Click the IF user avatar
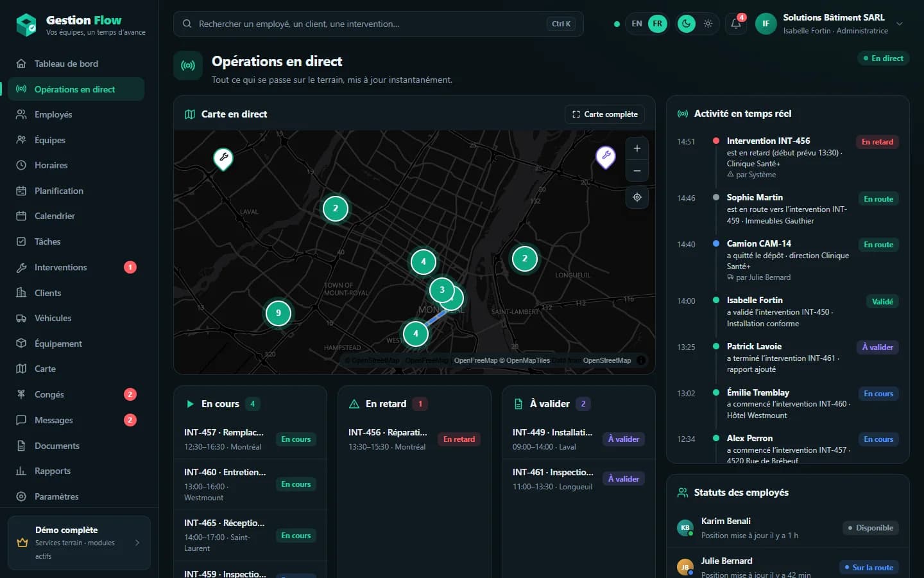Image resolution: width=924 pixels, height=578 pixels. tap(766, 24)
